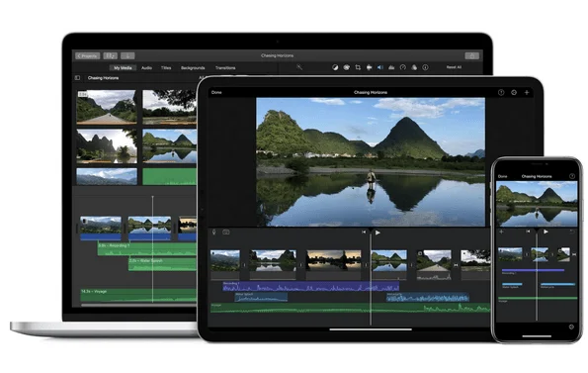Select the purple Recording 1 bar on iPhone
Viewport: 588px width, 373px height.
click(533, 270)
